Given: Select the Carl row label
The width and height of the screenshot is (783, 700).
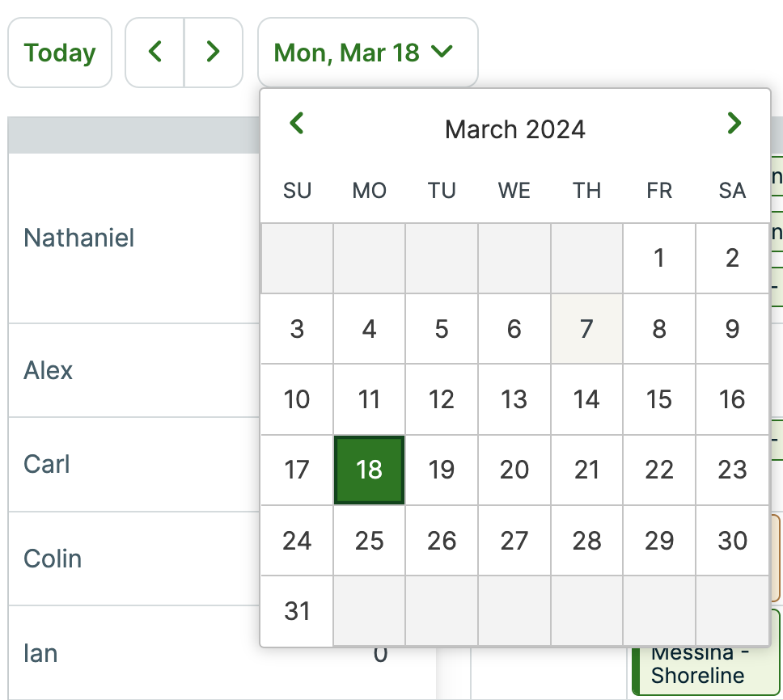Looking at the screenshot, I should coord(45,464).
